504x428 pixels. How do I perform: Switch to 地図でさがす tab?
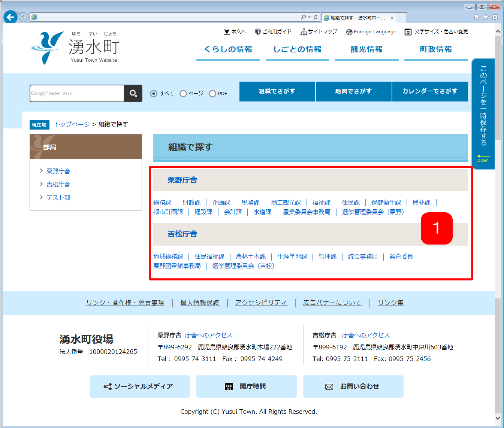click(x=354, y=91)
